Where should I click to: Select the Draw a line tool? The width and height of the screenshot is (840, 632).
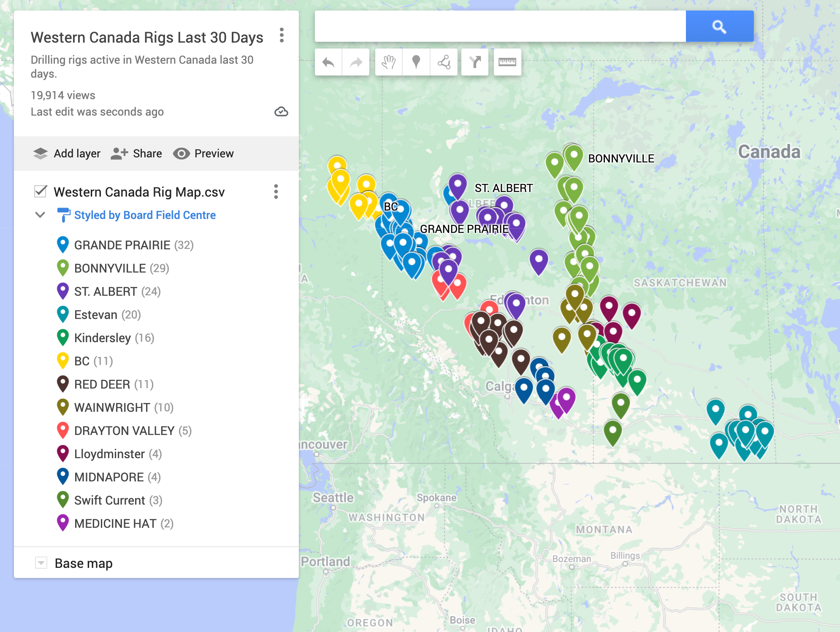444,62
